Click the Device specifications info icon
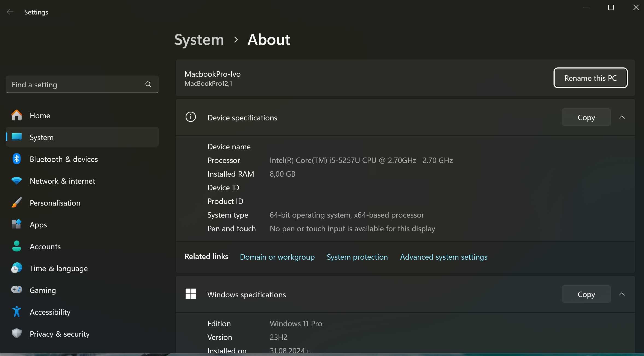644x356 pixels. 191,117
